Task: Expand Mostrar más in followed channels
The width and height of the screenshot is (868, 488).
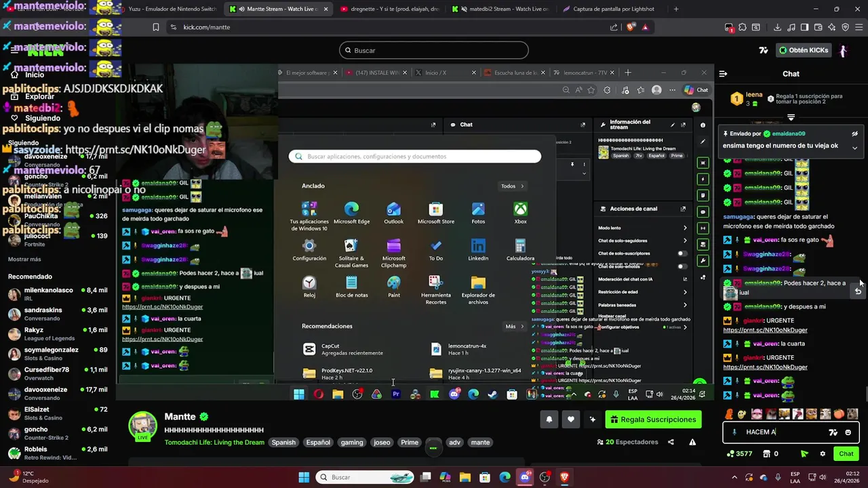Action: pyautogui.click(x=24, y=259)
